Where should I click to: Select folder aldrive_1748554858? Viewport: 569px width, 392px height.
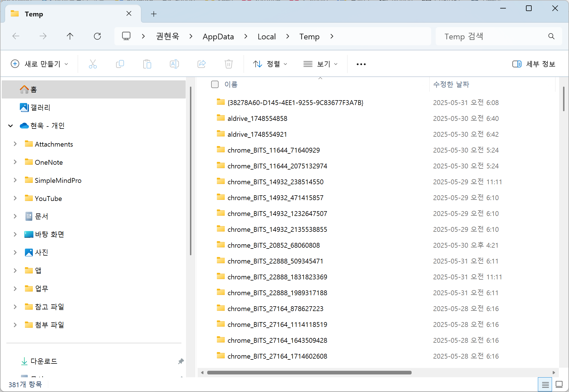(x=257, y=118)
